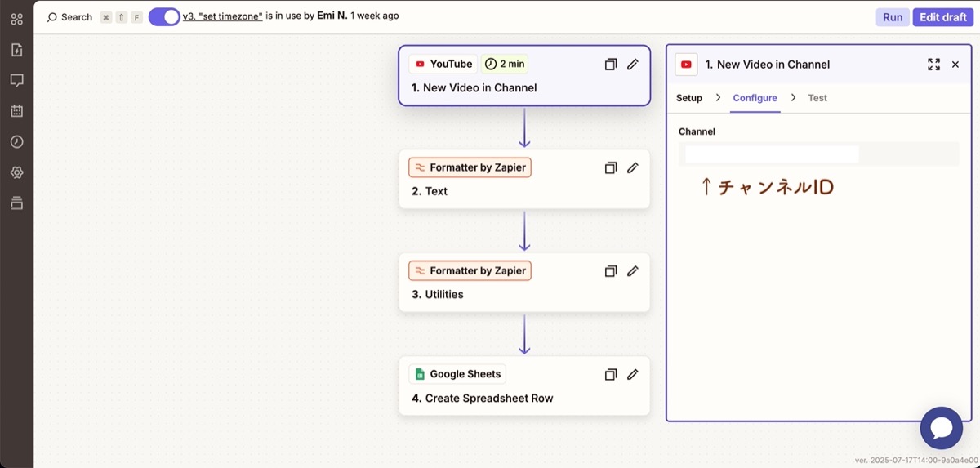Screen dimensions: 980x468
Task: Open the stacked layers icon in sidebar
Action: click(x=16, y=203)
